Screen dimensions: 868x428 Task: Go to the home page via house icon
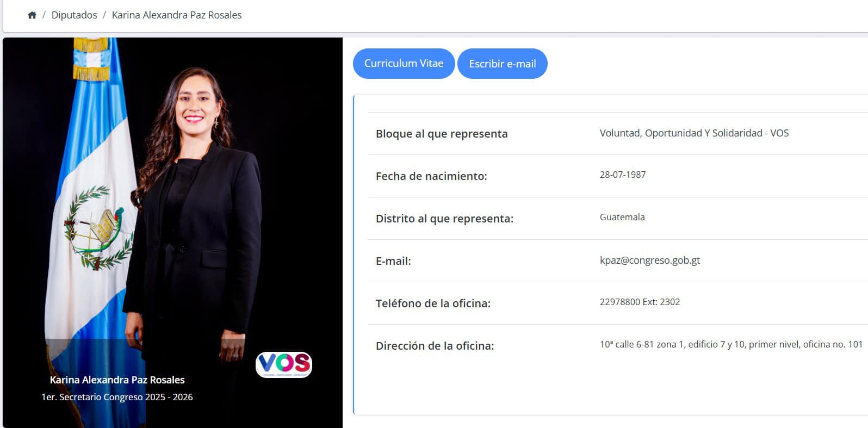point(32,15)
